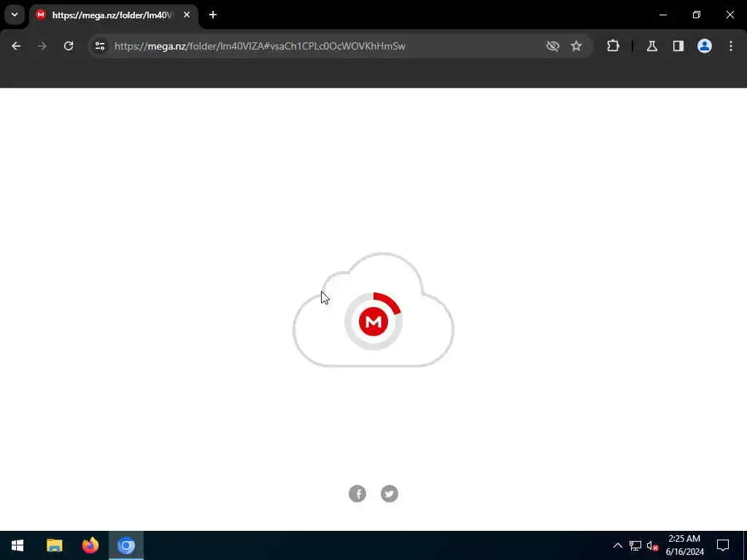Viewport: 747px width, 560px height.
Task: Open the Twitter social icon
Action: [390, 494]
